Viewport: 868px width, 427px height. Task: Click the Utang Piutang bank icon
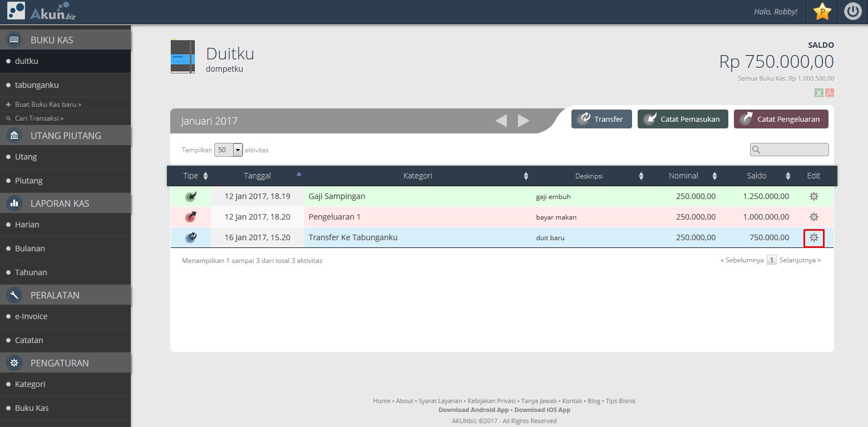click(x=14, y=135)
